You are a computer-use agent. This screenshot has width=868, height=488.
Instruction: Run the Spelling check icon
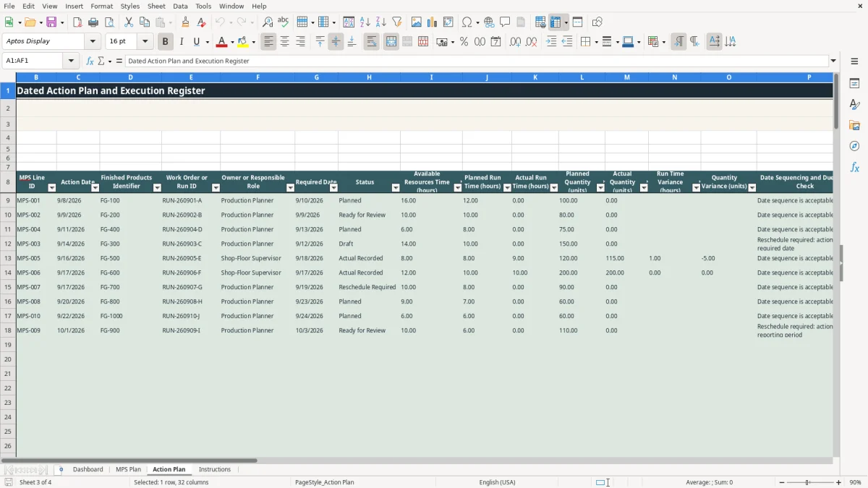pyautogui.click(x=284, y=22)
